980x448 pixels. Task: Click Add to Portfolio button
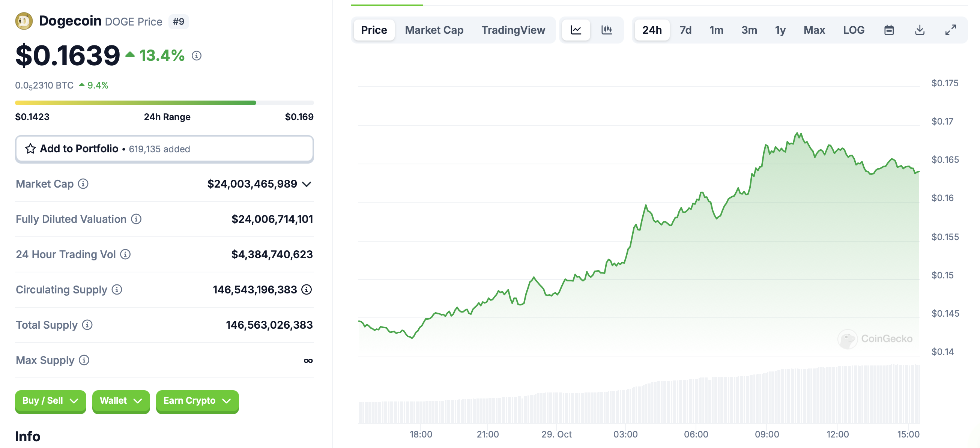click(164, 149)
